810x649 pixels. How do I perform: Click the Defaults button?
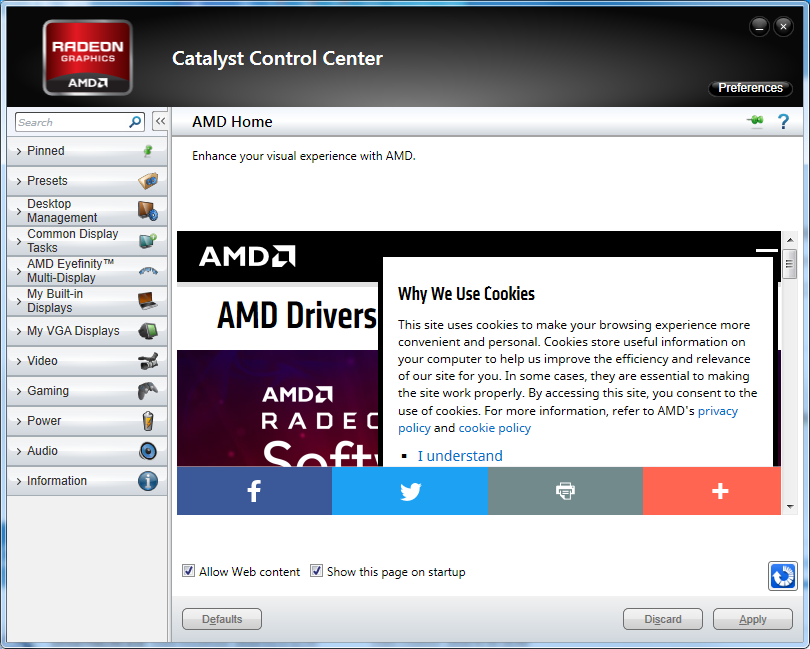222,619
